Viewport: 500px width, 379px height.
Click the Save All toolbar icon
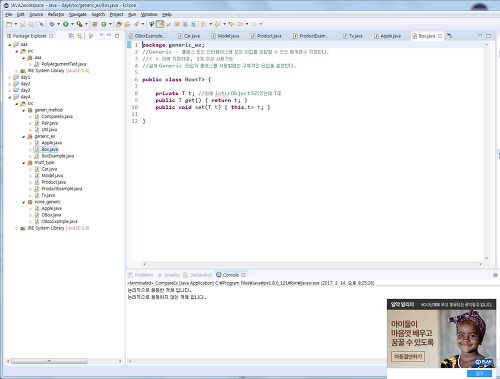[31, 24]
